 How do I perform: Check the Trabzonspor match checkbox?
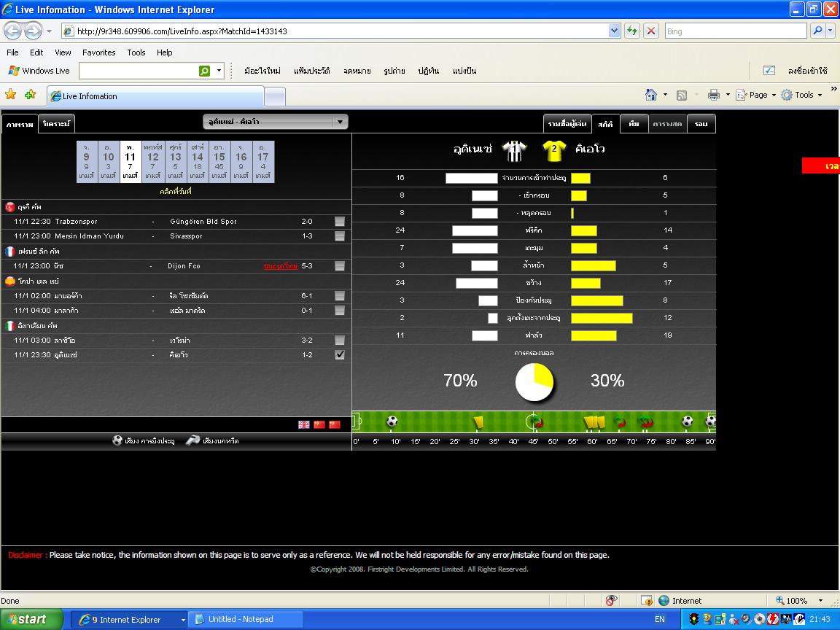coord(340,222)
